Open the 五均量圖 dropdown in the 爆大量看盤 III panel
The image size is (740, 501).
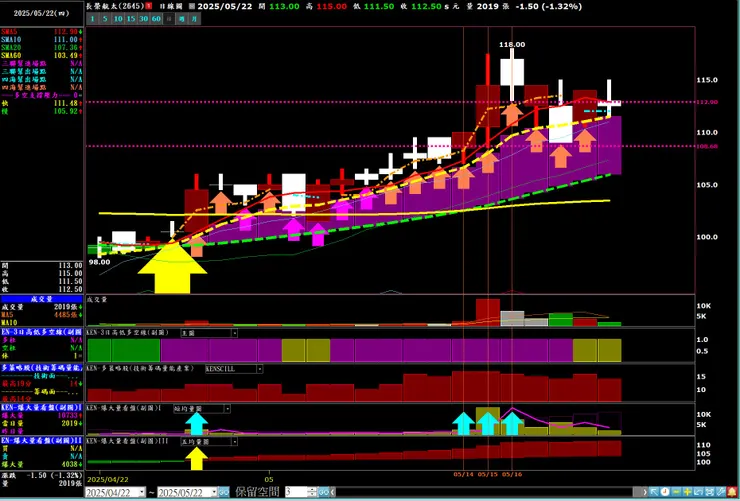(234, 442)
